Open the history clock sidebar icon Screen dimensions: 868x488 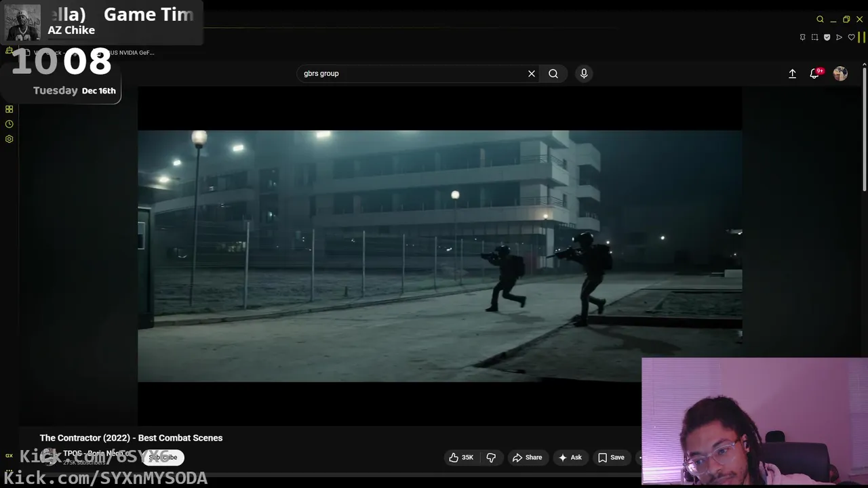pyautogui.click(x=9, y=124)
